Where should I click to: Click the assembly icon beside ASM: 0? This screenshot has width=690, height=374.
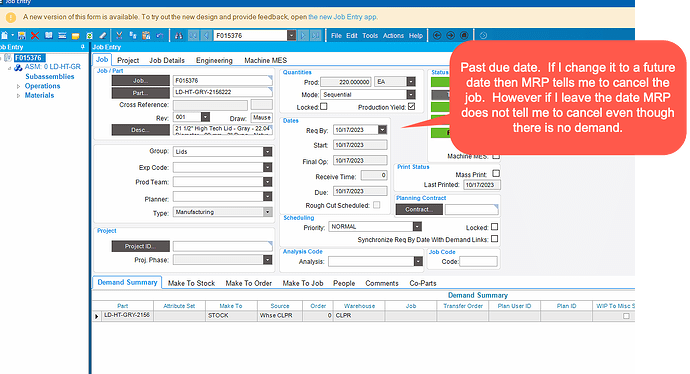click(x=18, y=67)
